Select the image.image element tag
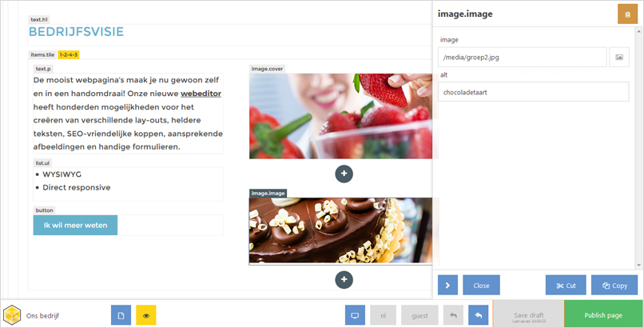 pos(268,193)
